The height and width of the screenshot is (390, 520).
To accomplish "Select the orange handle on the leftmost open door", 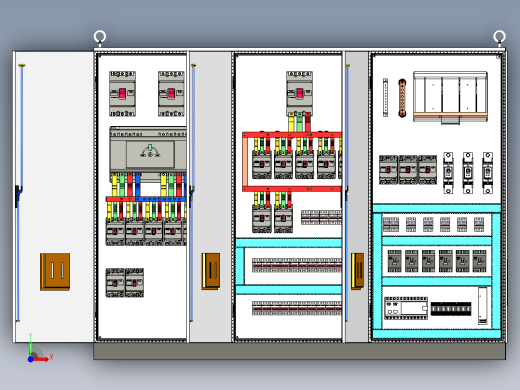I will coord(55,272).
